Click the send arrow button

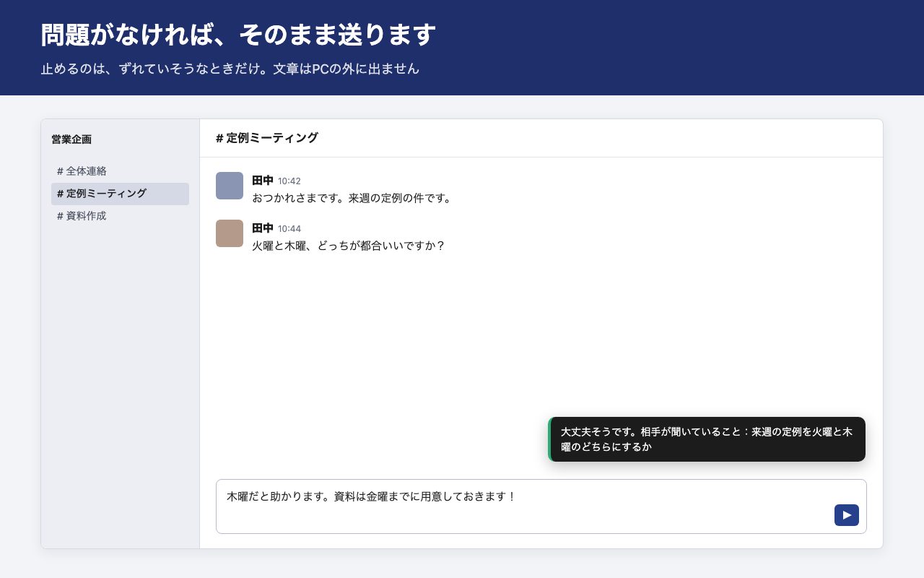click(847, 515)
